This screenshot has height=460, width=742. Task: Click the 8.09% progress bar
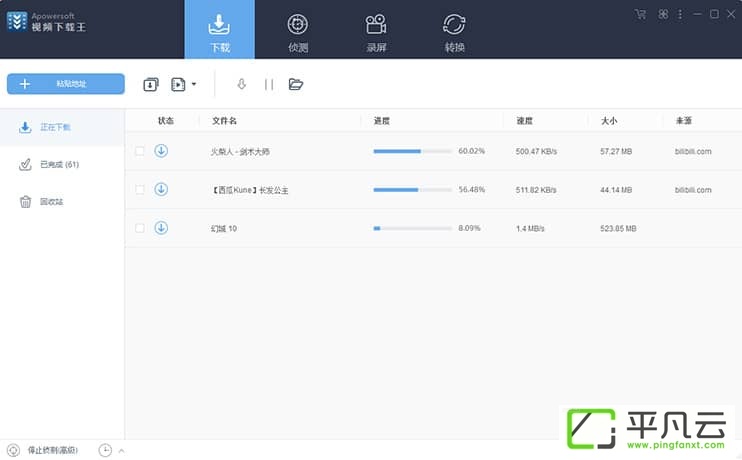(413, 228)
